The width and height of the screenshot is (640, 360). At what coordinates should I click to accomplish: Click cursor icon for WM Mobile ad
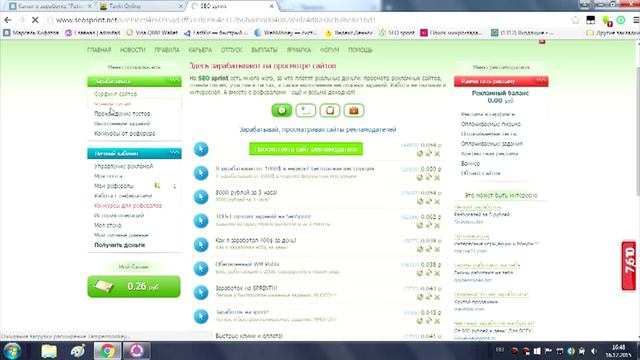tap(201, 269)
